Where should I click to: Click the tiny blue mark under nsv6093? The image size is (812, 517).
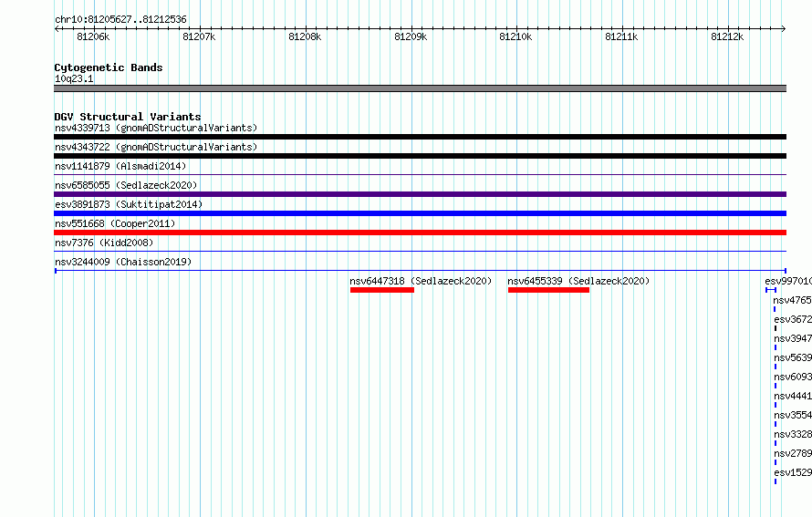[x=776, y=386]
